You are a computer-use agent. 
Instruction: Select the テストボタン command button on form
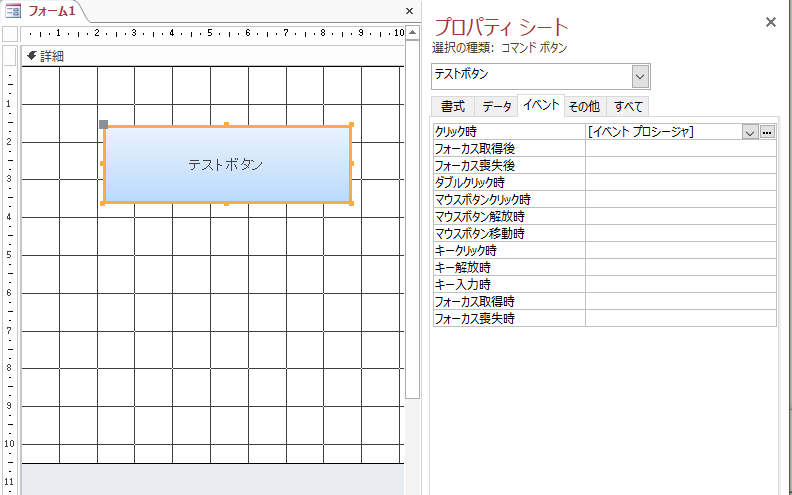227,165
